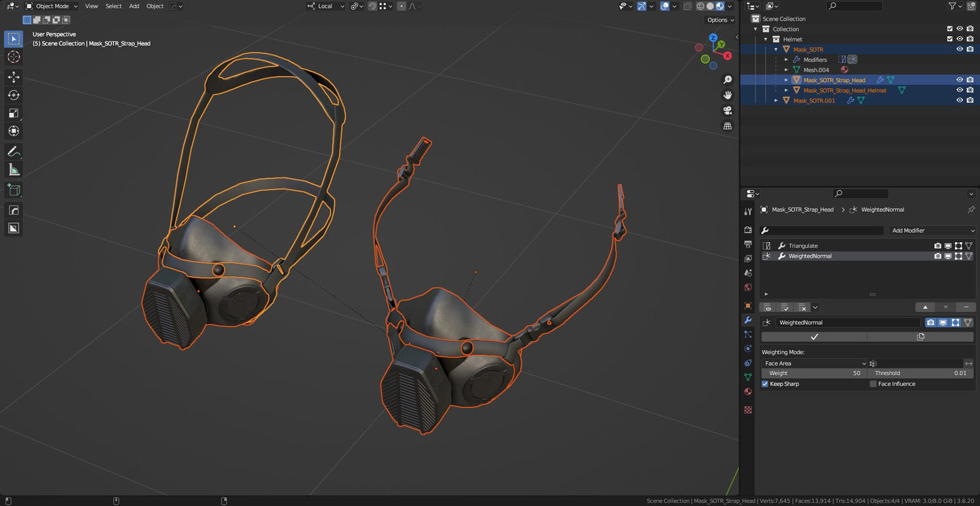Collapse the Mask_SOTR hierarchy in the outliner
The image size is (980, 506).
tap(777, 49)
